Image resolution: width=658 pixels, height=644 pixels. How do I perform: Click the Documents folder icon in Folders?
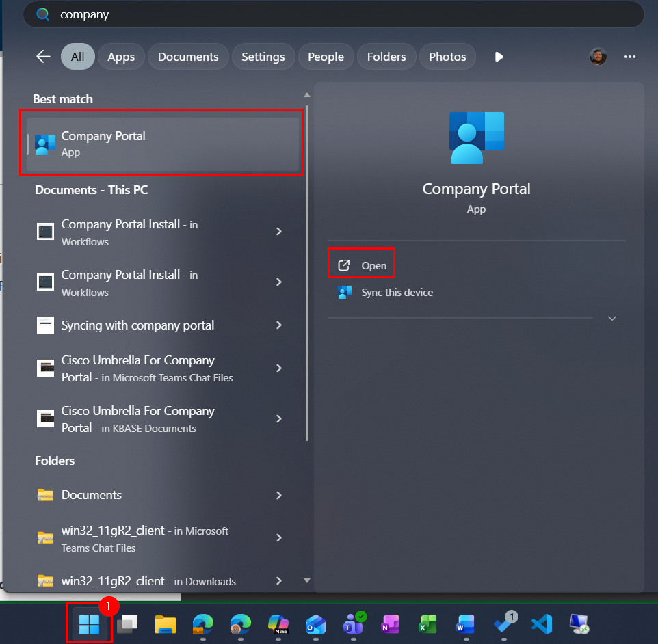pyautogui.click(x=45, y=495)
